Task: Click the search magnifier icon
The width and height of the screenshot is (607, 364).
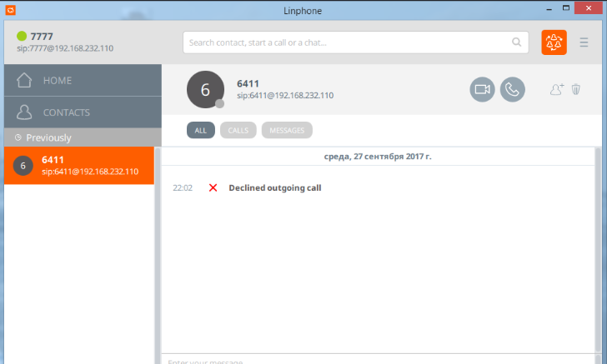Action: pyautogui.click(x=516, y=42)
